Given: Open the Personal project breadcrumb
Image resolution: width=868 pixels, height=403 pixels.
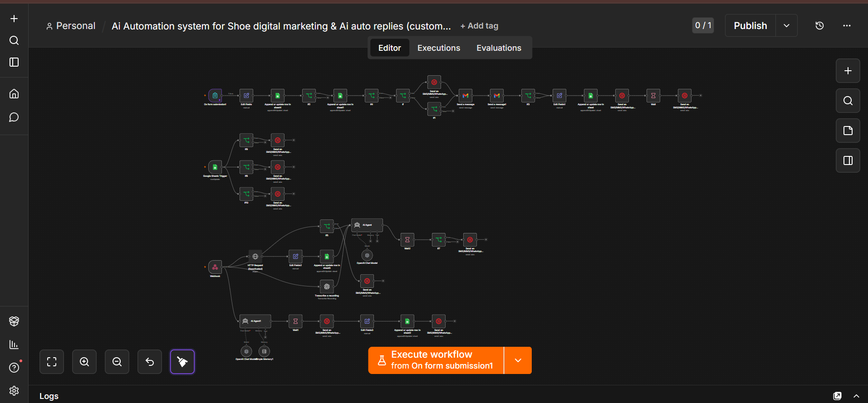Looking at the screenshot, I should pyautogui.click(x=71, y=26).
